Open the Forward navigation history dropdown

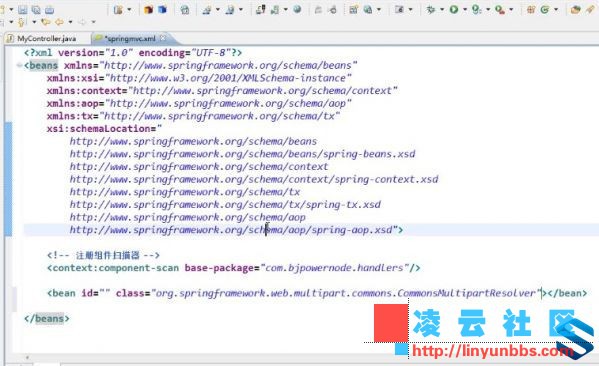point(93,22)
